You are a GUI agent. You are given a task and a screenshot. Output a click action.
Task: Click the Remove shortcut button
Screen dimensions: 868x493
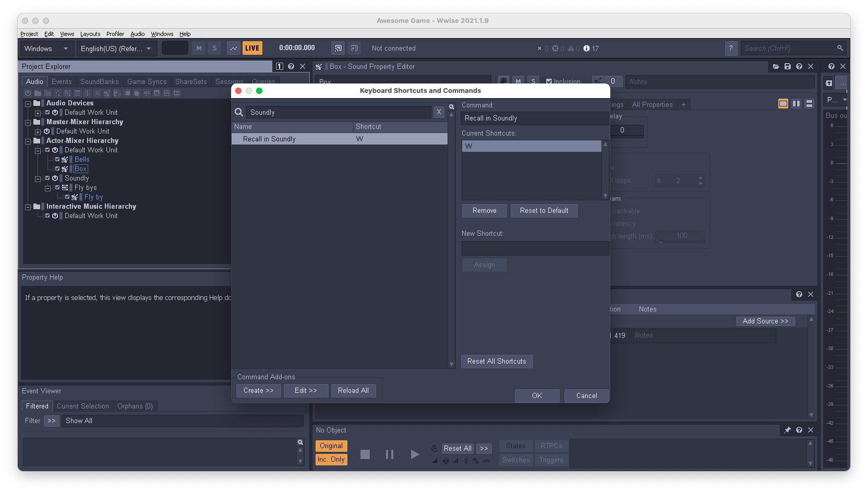[x=485, y=211]
